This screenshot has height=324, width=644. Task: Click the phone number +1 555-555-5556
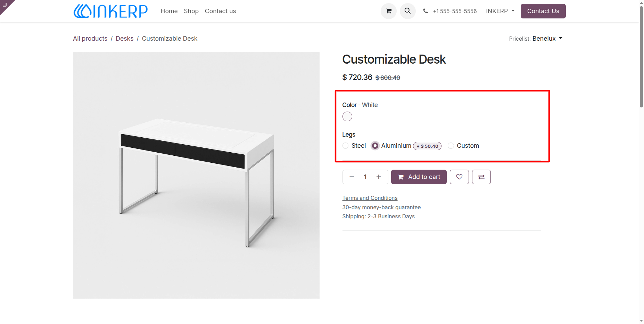point(454,11)
